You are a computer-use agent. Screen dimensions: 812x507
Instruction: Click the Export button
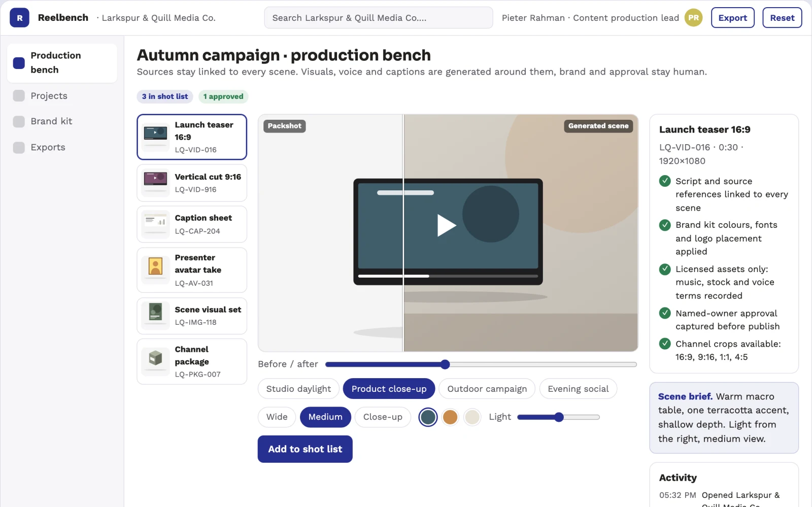coord(732,18)
